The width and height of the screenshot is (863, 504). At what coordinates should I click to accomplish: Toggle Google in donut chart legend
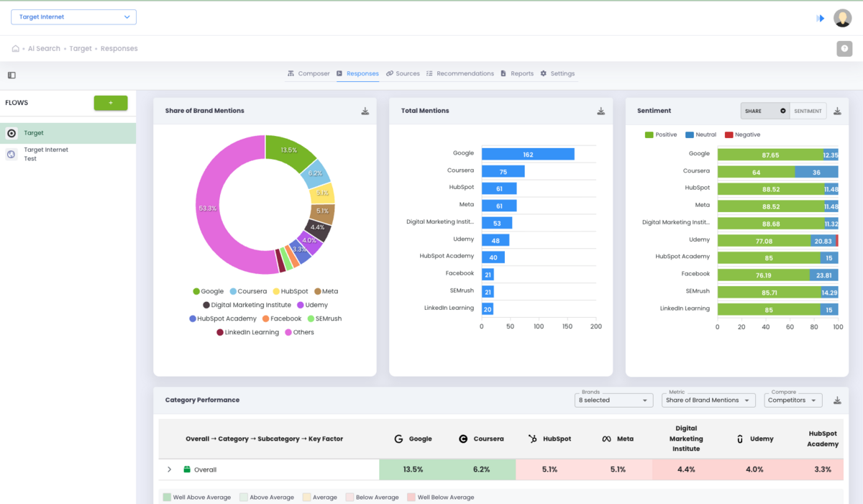click(x=208, y=291)
